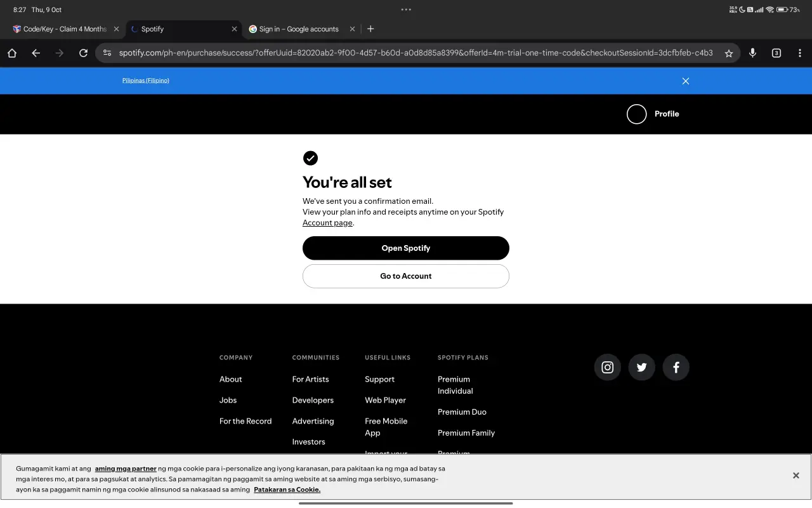This screenshot has height=508, width=812.
Task: Bookmark this page with star icon
Action: coord(729,53)
